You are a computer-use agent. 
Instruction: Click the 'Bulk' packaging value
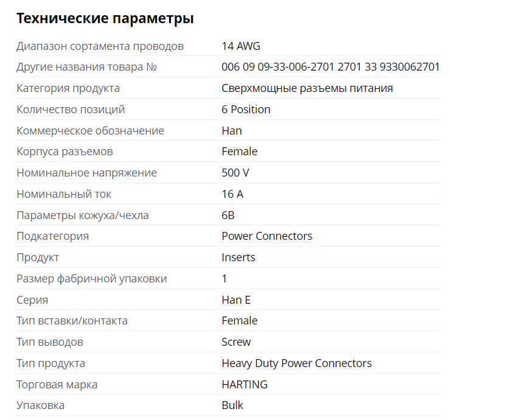tap(232, 405)
